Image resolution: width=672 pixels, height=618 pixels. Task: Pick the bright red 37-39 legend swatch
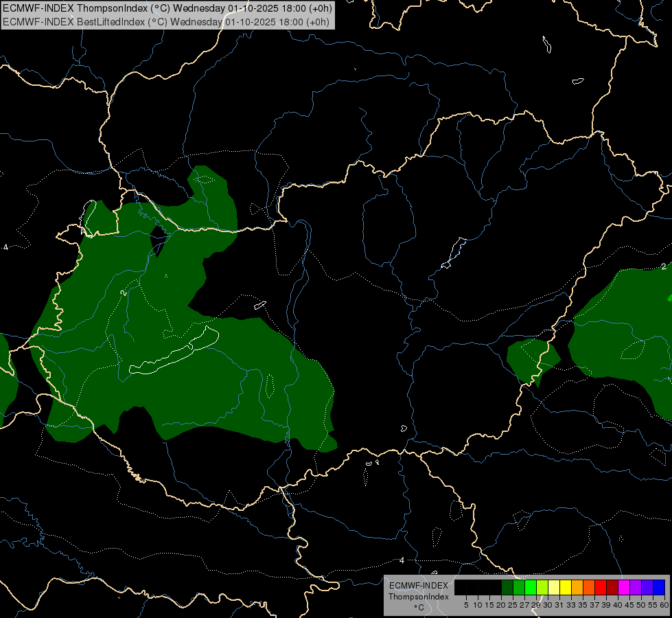601,587
